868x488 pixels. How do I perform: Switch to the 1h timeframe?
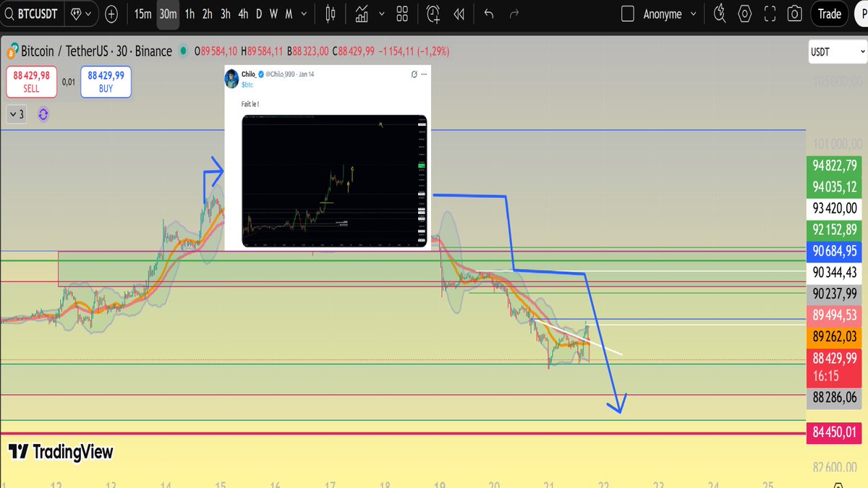click(x=190, y=14)
